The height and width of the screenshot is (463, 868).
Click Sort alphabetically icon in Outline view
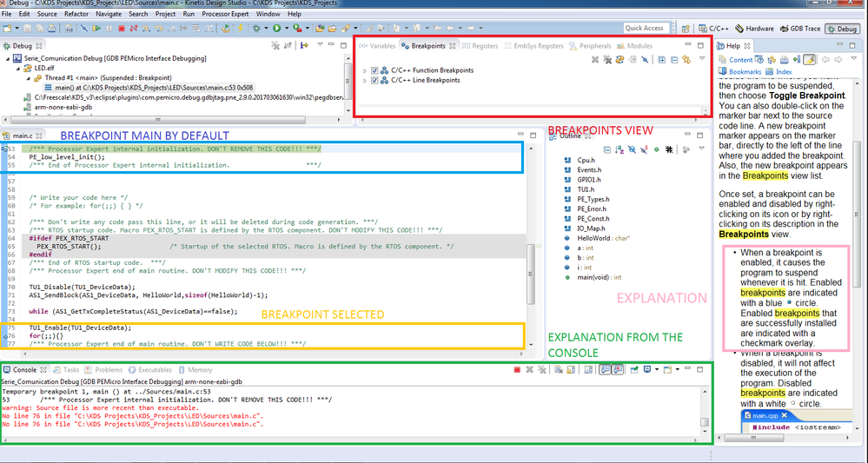pyautogui.click(x=619, y=150)
